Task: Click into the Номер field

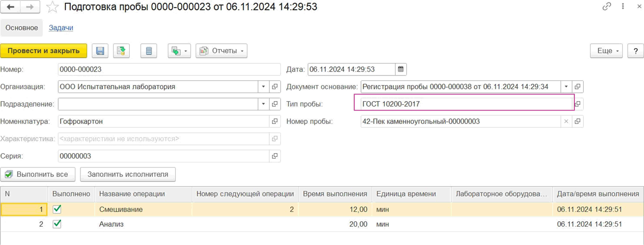Action: [169, 69]
